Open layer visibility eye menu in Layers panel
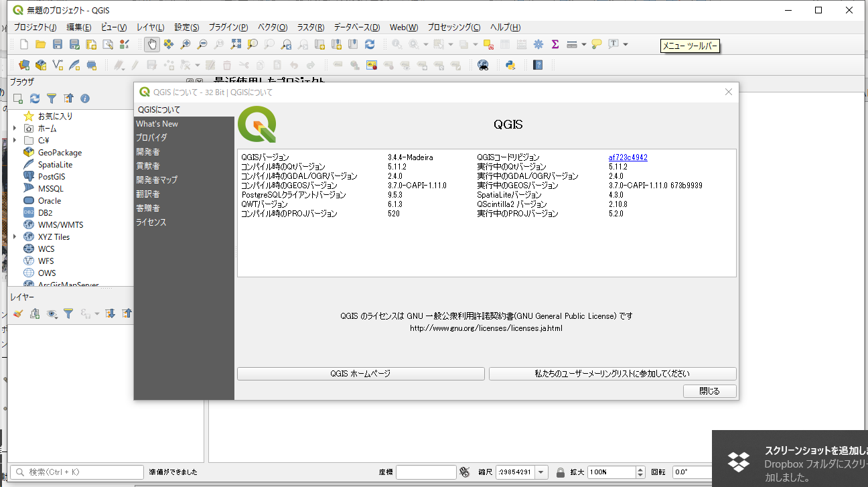The image size is (868, 487). tap(52, 313)
